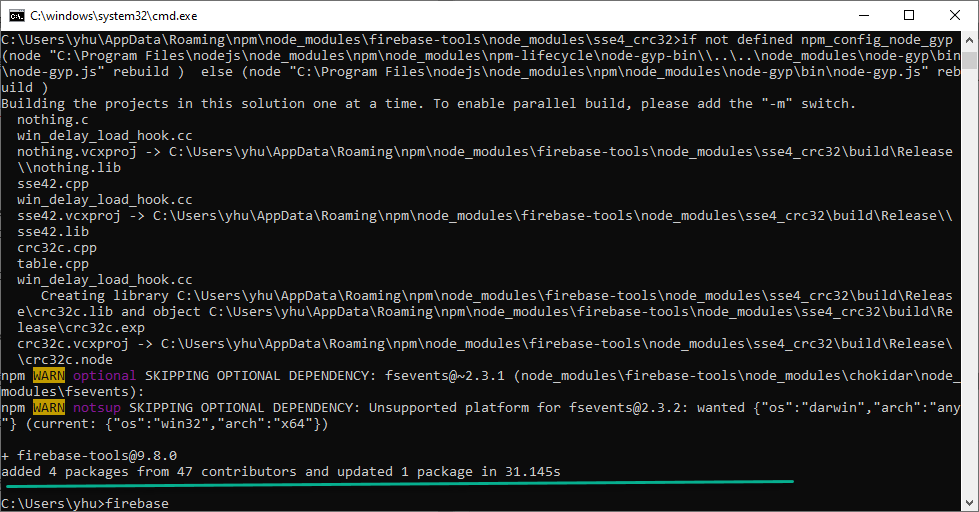Click the title text C:\windows\system32\cmd.exe

coord(114,16)
